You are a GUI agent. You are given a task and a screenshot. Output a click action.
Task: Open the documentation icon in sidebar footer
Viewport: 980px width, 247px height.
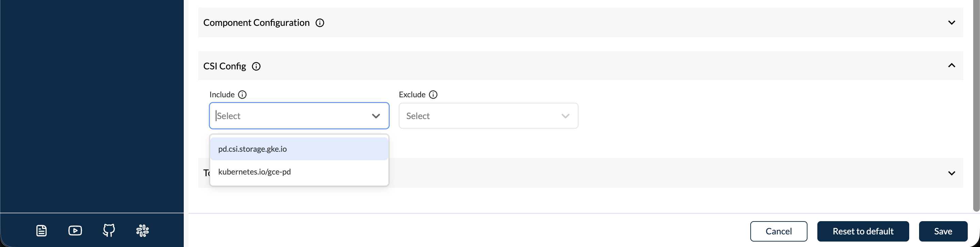tap(42, 231)
